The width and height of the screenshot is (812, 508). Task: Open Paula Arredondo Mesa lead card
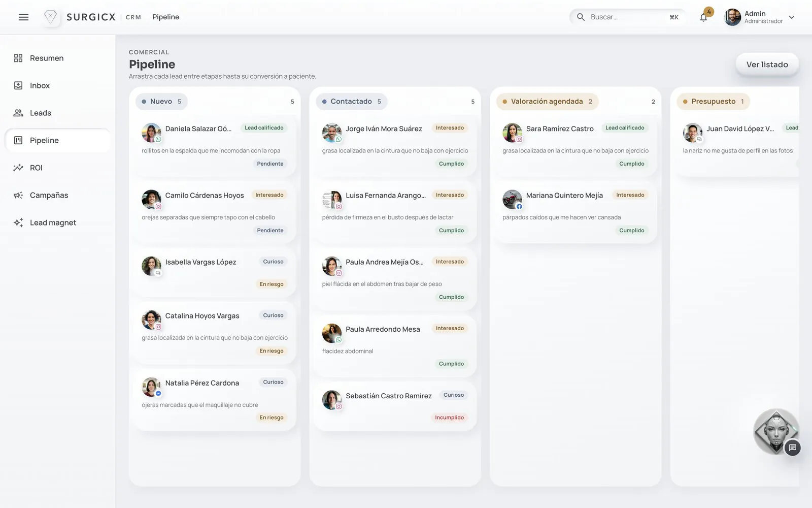pyautogui.click(x=395, y=345)
